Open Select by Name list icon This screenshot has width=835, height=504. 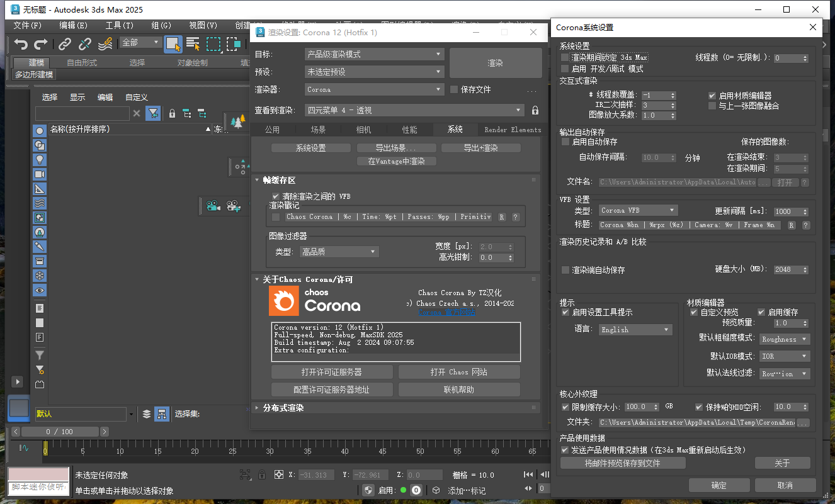pyautogui.click(x=193, y=44)
